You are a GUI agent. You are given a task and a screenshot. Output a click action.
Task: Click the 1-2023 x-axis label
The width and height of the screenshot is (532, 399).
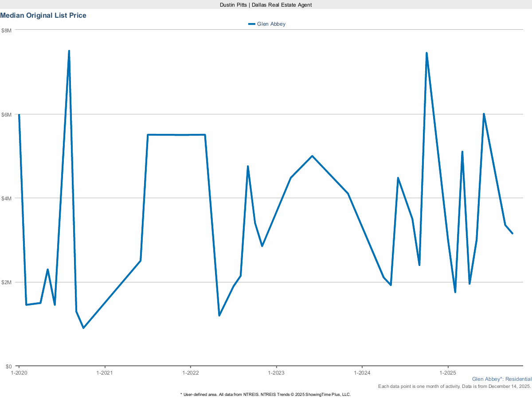276,373
